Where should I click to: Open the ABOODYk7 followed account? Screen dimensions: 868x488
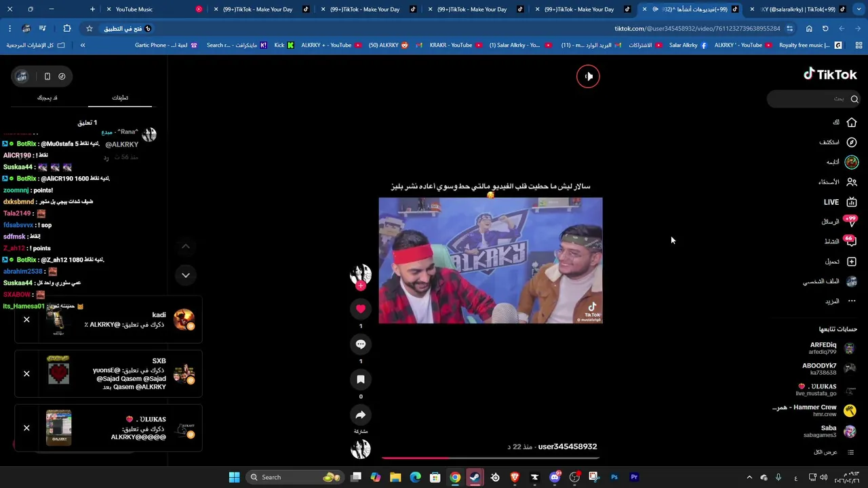pyautogui.click(x=829, y=369)
